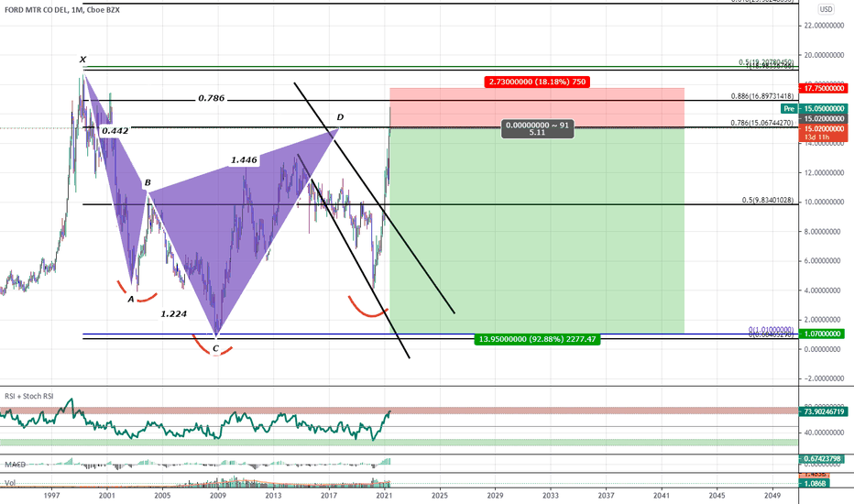This screenshot has height=504, width=854.
Task: Click the -2.00000000 price axis label
Action: click(x=824, y=378)
